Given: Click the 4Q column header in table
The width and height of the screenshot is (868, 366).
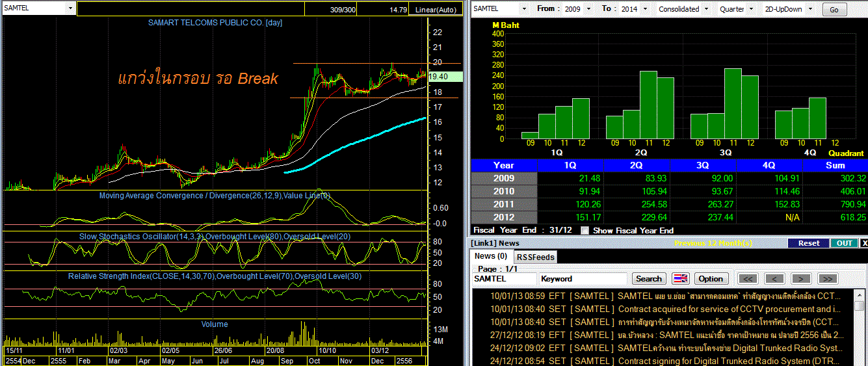Looking at the screenshot, I should pos(769,165).
